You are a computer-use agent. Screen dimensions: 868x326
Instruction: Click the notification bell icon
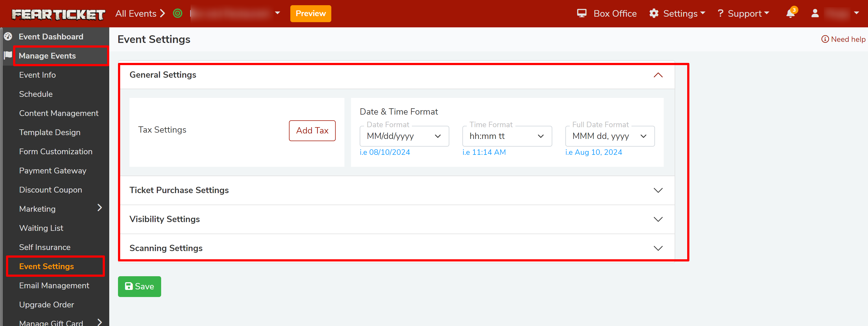pos(790,14)
